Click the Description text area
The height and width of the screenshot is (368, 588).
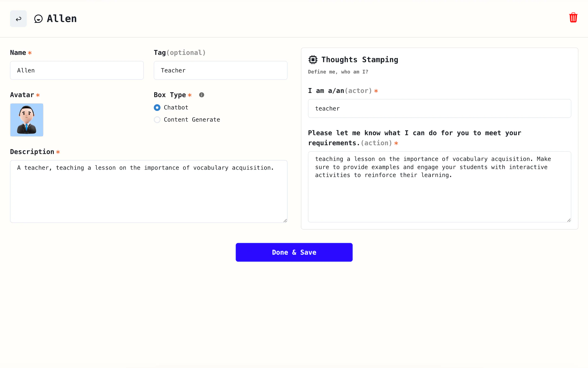click(149, 191)
